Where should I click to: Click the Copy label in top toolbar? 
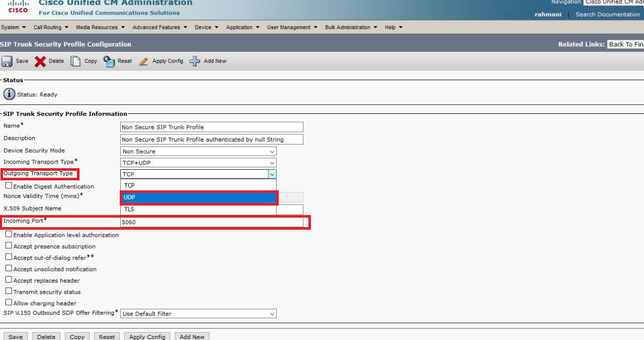91,61
